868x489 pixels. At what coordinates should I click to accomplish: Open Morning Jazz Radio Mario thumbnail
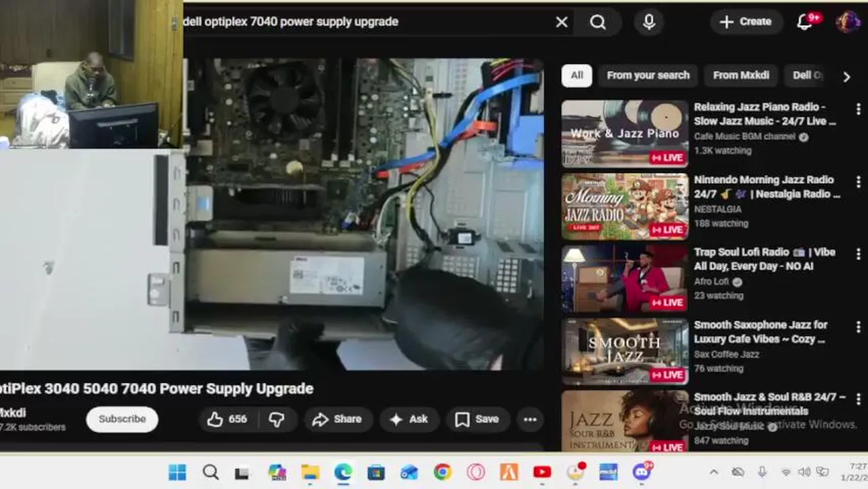click(625, 206)
